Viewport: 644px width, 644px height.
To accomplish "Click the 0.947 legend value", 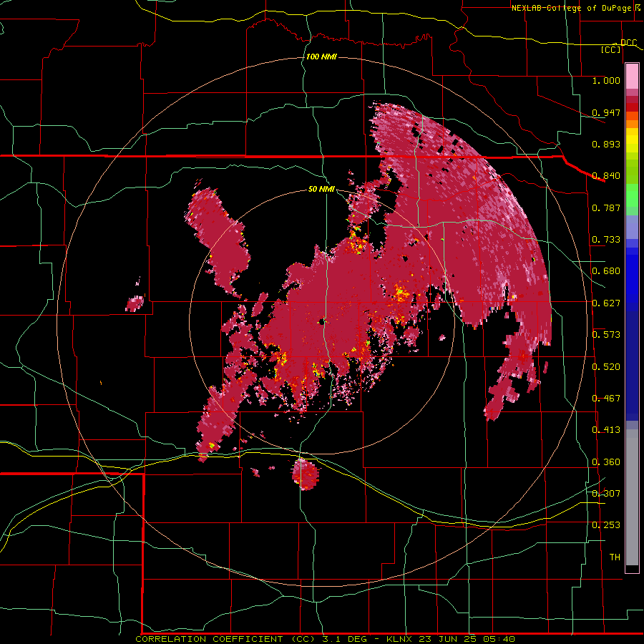I will [606, 112].
